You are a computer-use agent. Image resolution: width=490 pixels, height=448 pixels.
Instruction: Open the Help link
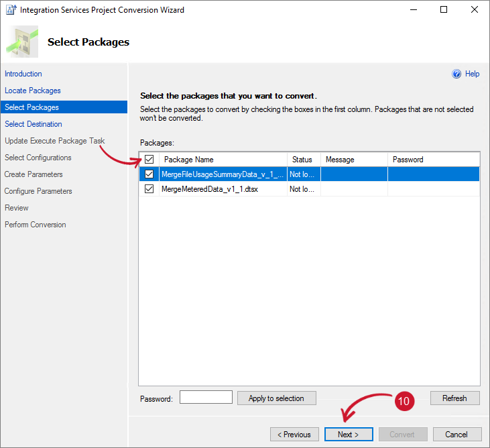(x=472, y=74)
